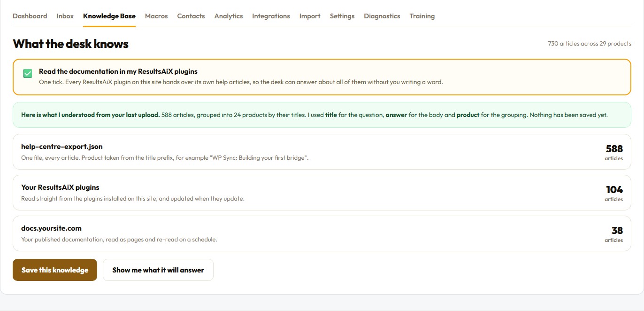Click the Read straight from the plugins description

coord(133,199)
